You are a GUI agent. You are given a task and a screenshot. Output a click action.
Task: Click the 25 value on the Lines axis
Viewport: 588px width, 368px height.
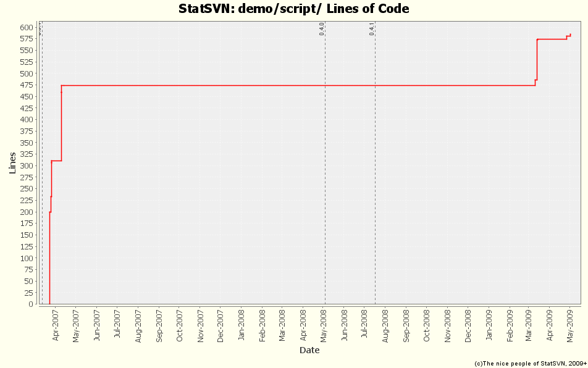point(29,293)
